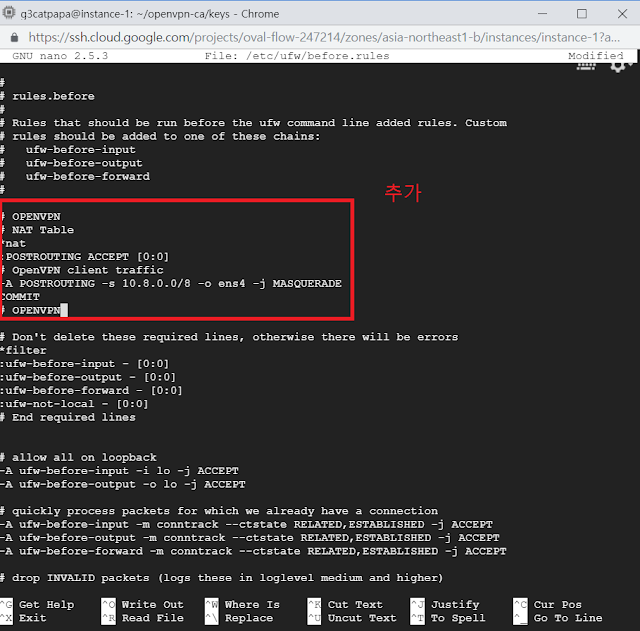Click the ':ufw-not-local - [0:0]' line

[x=74, y=404]
